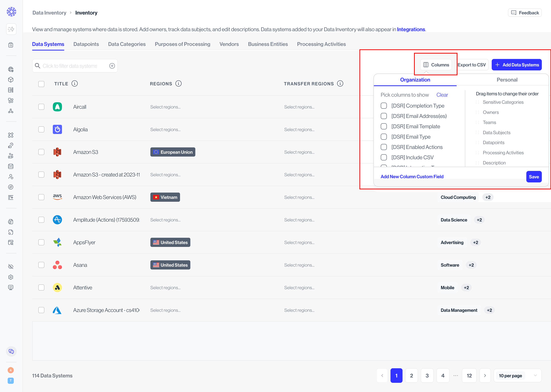Open the triangle network nodes sidebar icon
551x392 pixels.
pyautogui.click(x=11, y=111)
